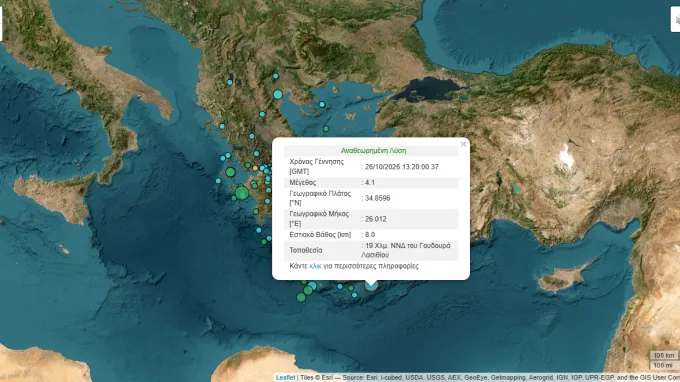Viewport: 680px width, 382px height.
Task: Select the cyan marker on the Chalkidiki peninsula tip
Action: pos(322,104)
